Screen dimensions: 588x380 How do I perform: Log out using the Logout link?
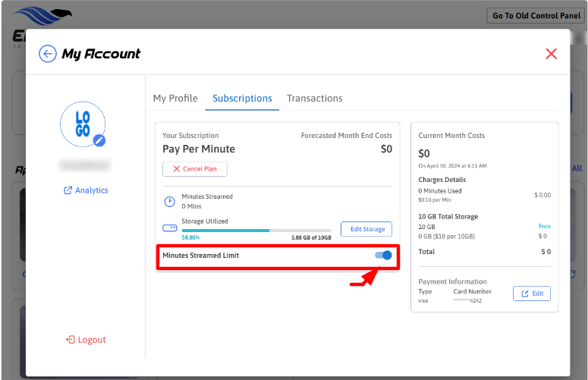(x=86, y=340)
